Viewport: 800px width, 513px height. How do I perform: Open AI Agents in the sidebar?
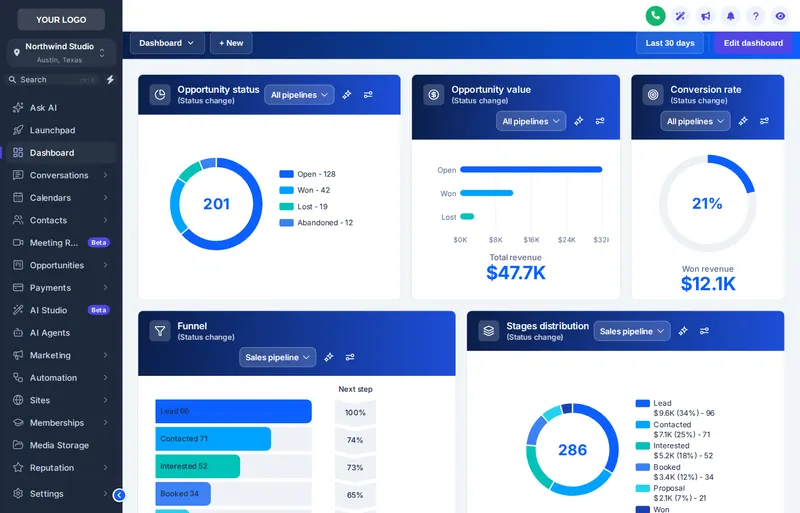61,332
